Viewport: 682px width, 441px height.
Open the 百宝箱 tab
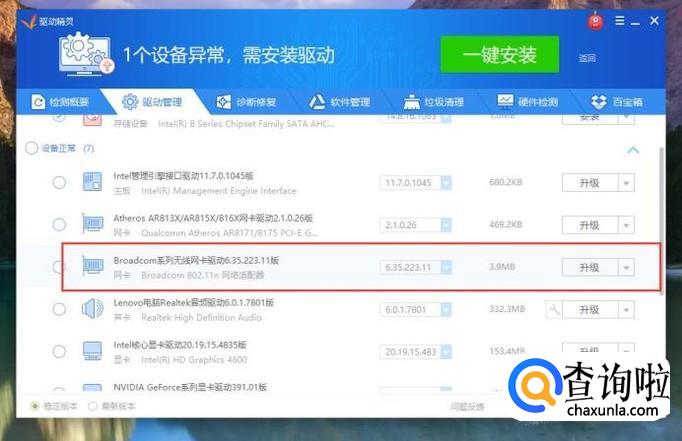tap(617, 102)
